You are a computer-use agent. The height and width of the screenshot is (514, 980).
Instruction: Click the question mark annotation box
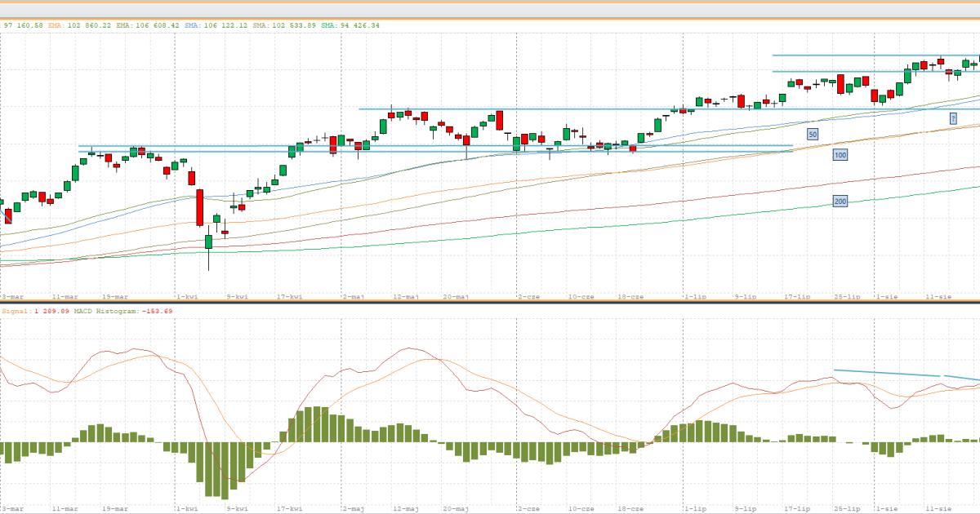(x=952, y=119)
